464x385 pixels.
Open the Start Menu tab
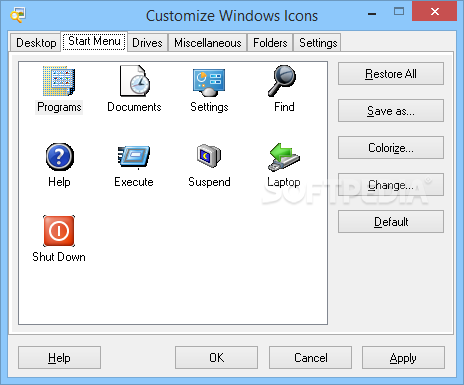(x=94, y=41)
